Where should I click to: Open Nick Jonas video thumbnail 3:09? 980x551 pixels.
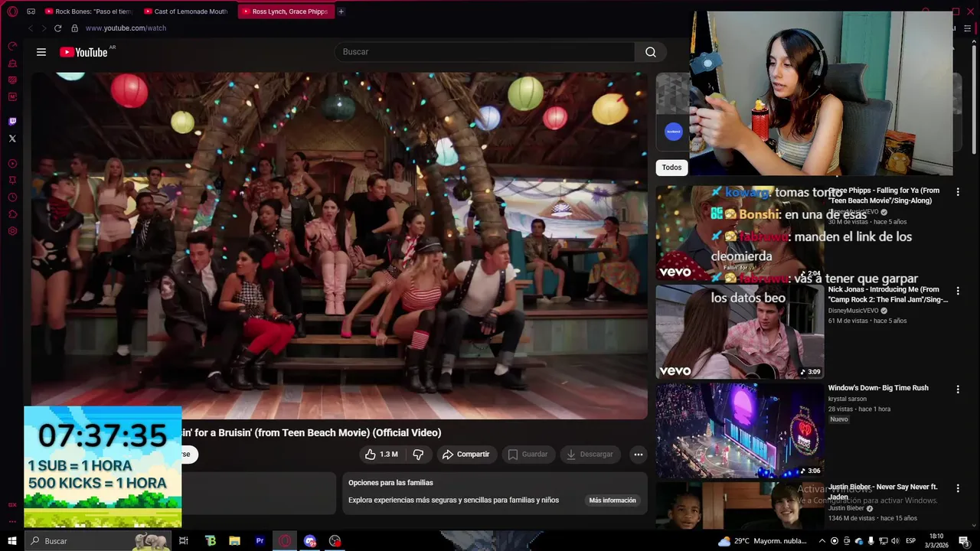[740, 331]
